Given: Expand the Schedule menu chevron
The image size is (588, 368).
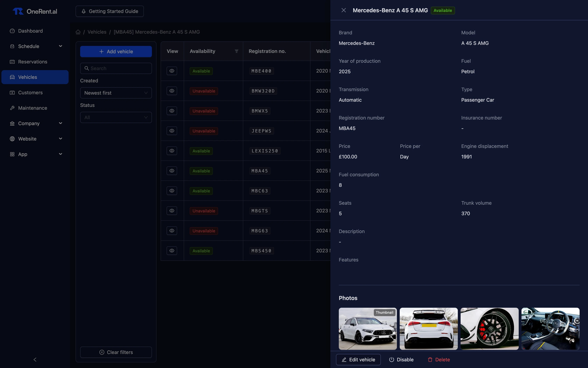Looking at the screenshot, I should click(x=61, y=46).
